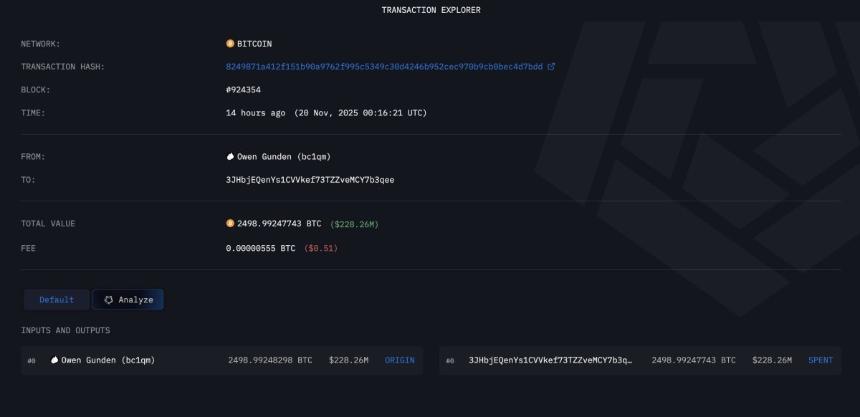Screen dimensions: 860x417
Task: Click the 14 hours ago timestamp
Action: point(256,112)
